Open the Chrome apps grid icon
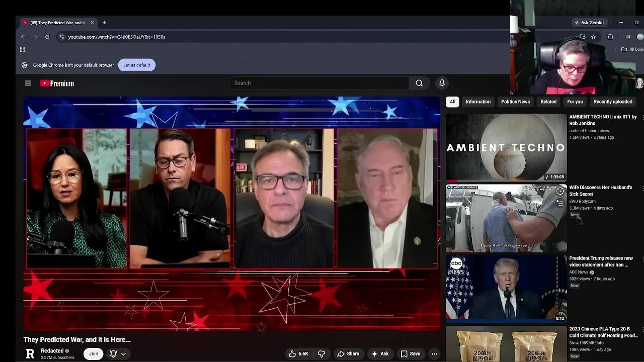Viewport: 644px width, 362px height. click(x=23, y=49)
